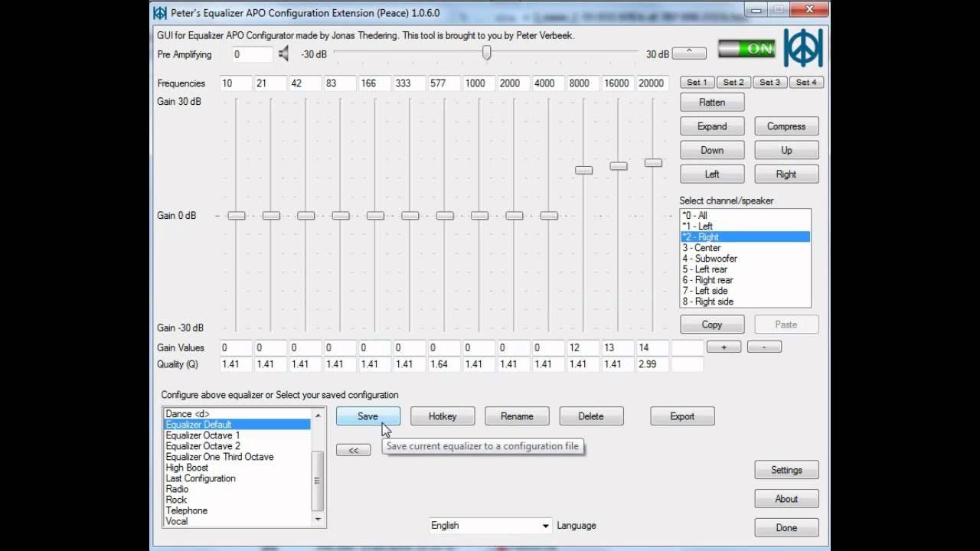Click the Peace logo in the top-right corner
Viewport: 980px width, 551px height.
tap(805, 48)
